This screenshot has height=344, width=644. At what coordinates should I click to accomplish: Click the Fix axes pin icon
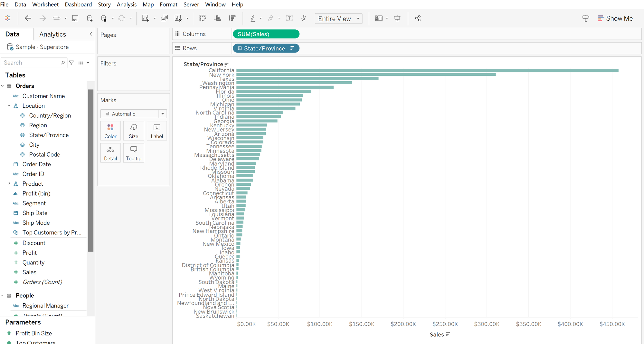[304, 18]
